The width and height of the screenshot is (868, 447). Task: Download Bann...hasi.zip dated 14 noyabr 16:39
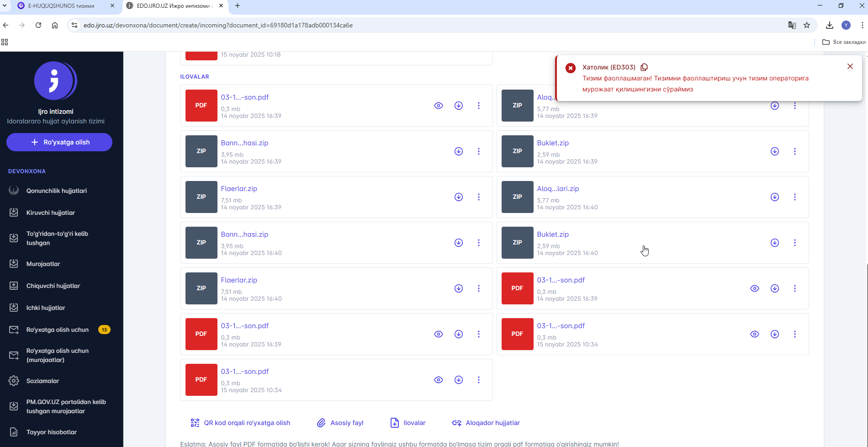pos(459,151)
